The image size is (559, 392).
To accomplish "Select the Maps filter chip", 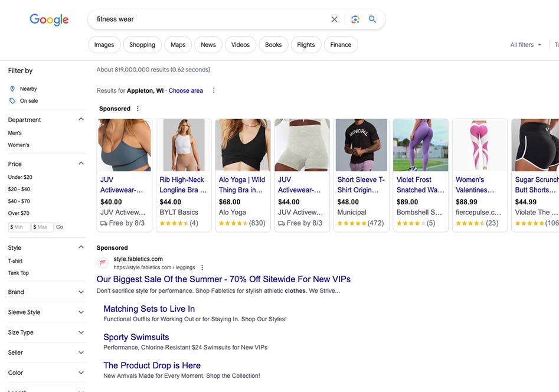I will pyautogui.click(x=178, y=45).
